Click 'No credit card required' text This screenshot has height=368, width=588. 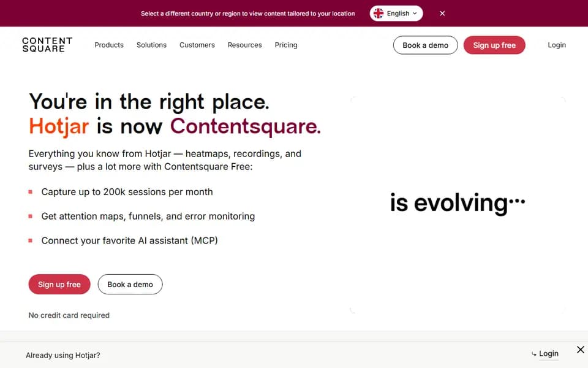69,315
